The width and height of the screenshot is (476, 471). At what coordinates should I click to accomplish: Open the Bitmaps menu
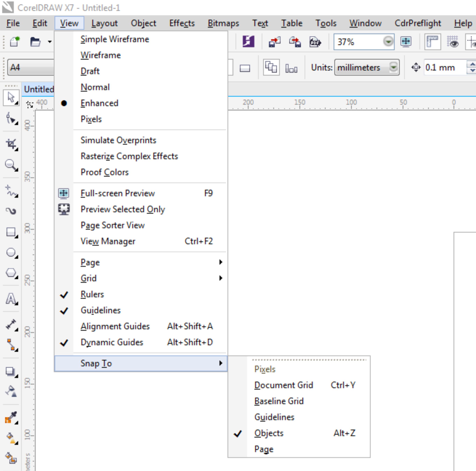223,23
